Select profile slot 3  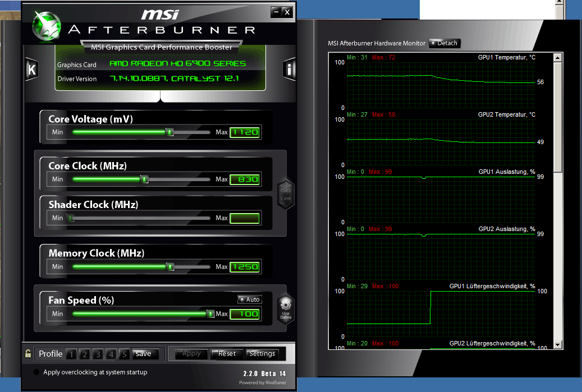coord(98,354)
